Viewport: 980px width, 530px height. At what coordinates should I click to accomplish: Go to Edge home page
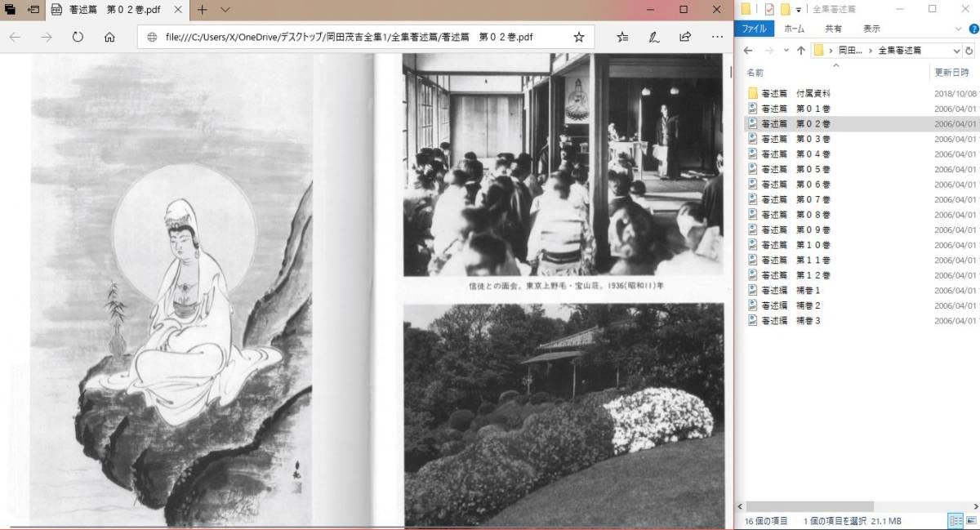pyautogui.click(x=109, y=37)
